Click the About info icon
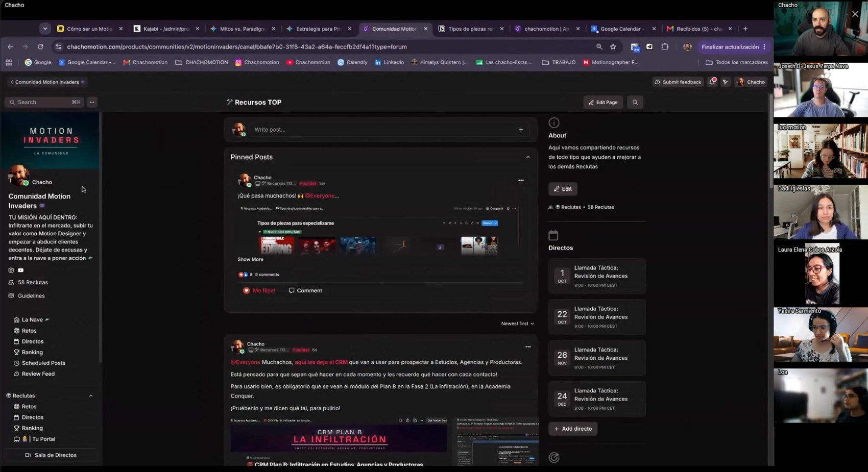The width and height of the screenshot is (868, 472). click(x=554, y=122)
